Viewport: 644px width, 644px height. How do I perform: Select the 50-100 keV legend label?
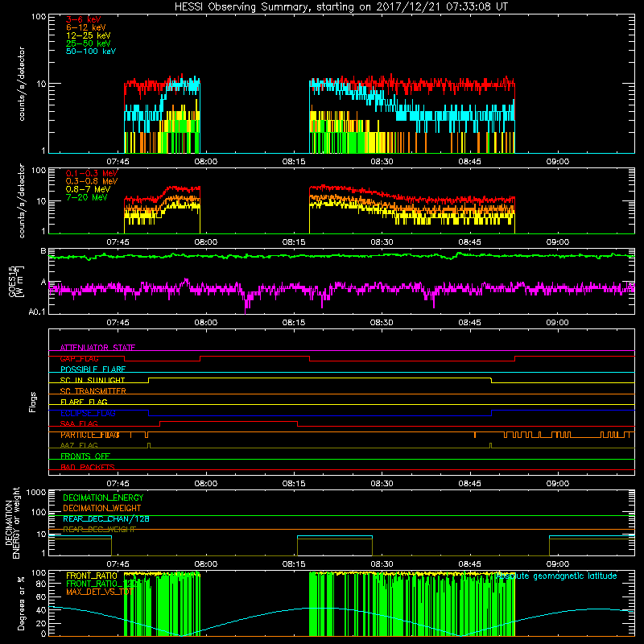(x=91, y=52)
